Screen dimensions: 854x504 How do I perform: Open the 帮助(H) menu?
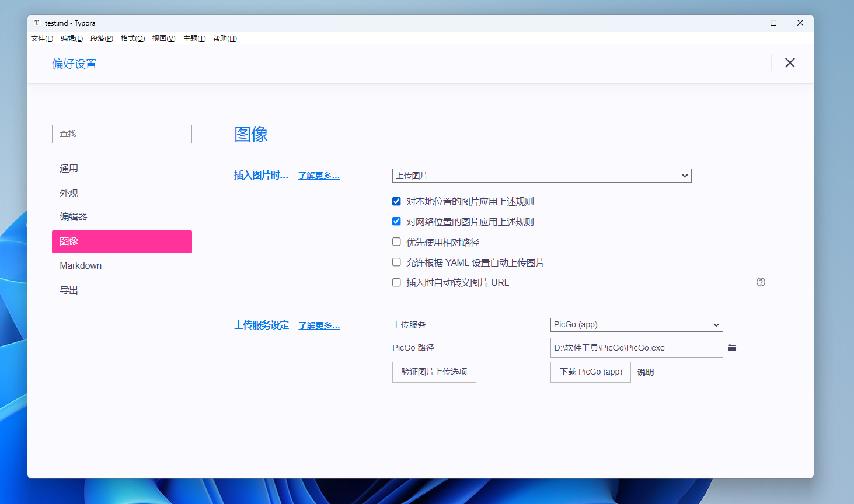pos(225,38)
